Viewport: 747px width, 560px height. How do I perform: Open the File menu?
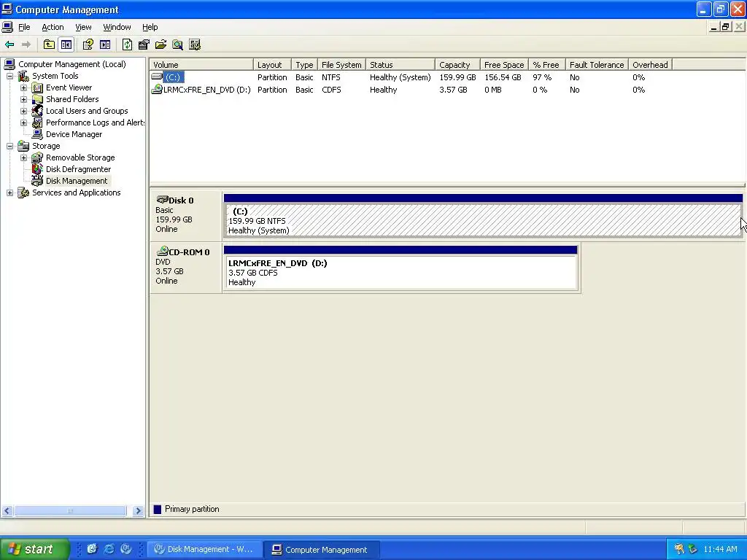[24, 27]
